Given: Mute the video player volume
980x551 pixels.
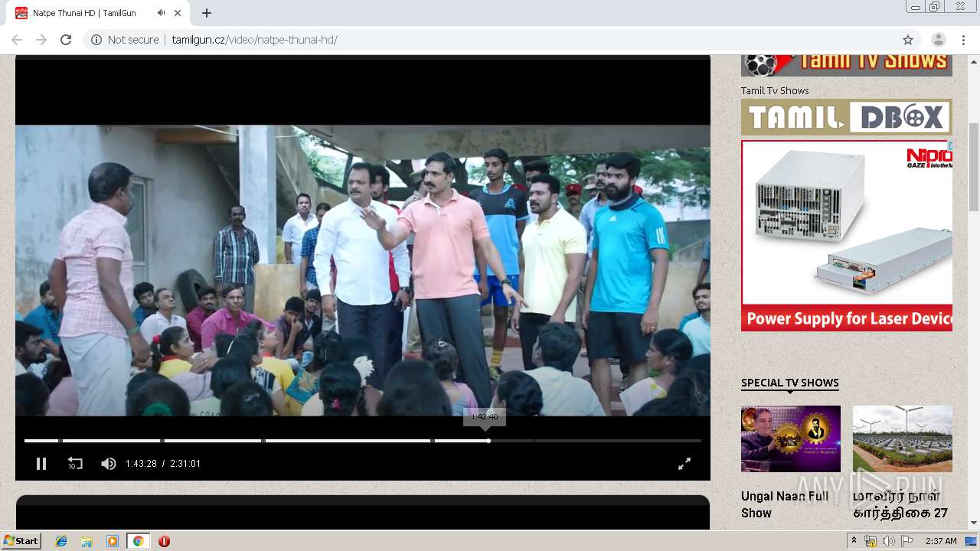Looking at the screenshot, I should point(109,463).
